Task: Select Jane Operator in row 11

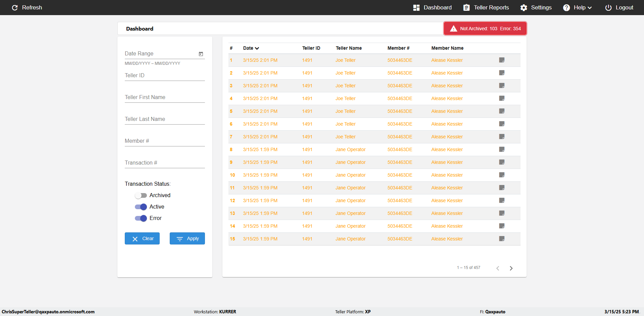Action: (351, 188)
